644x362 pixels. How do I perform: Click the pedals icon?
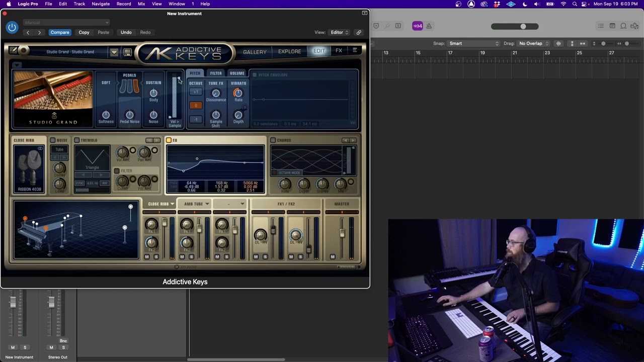[x=129, y=86]
